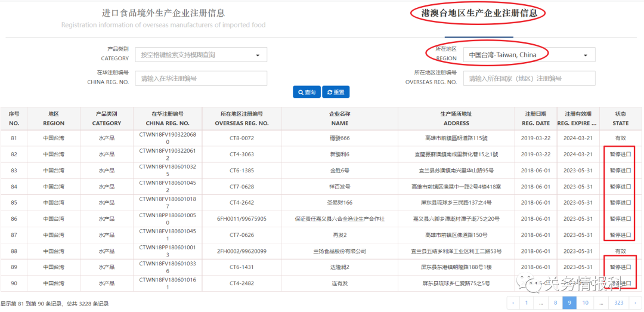Click the 重置 reset button
Image resolution: width=644 pixels, height=312 pixels.
(336, 92)
